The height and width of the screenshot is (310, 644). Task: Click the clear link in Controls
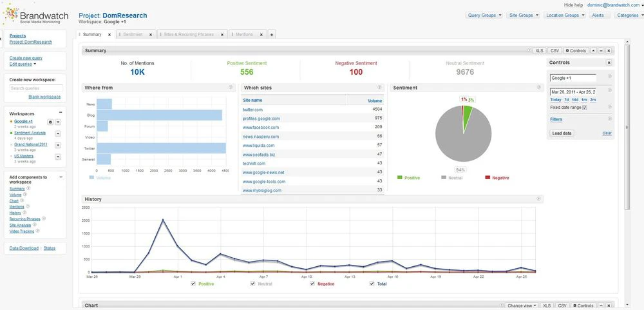click(607, 133)
